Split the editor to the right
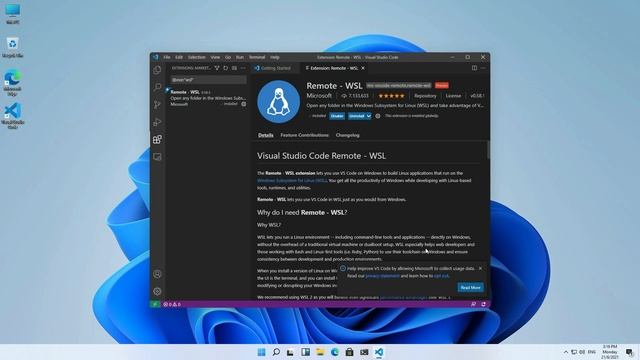Viewport: 640px width, 360px height. pos(474,68)
